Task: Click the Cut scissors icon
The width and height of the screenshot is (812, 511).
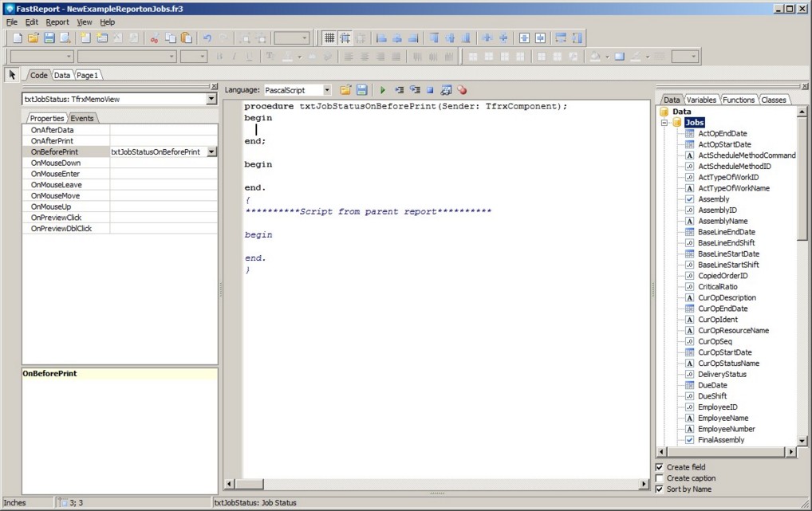Action: coord(154,37)
